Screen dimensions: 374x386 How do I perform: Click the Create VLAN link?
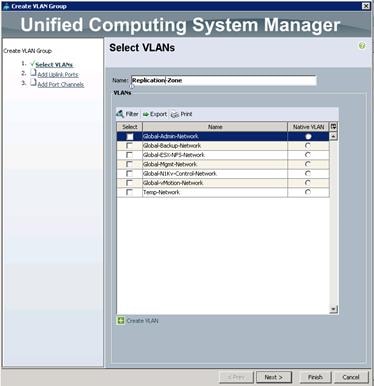coord(142,321)
